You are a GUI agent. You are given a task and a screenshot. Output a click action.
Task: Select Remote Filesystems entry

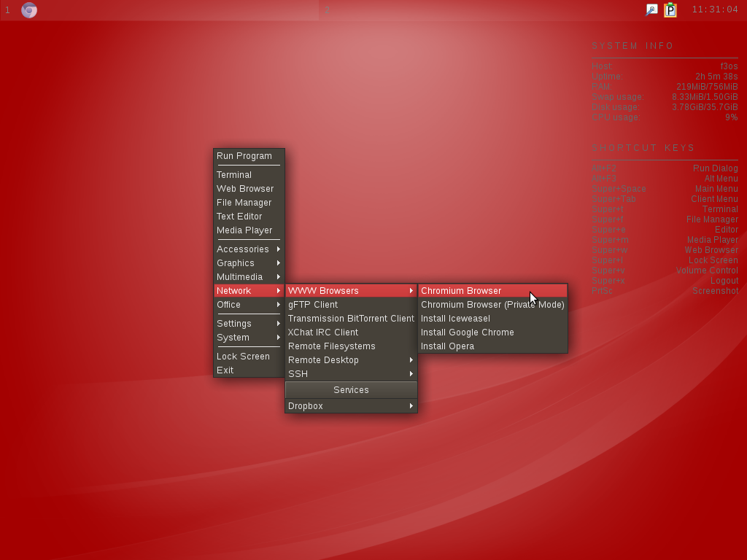pos(351,346)
